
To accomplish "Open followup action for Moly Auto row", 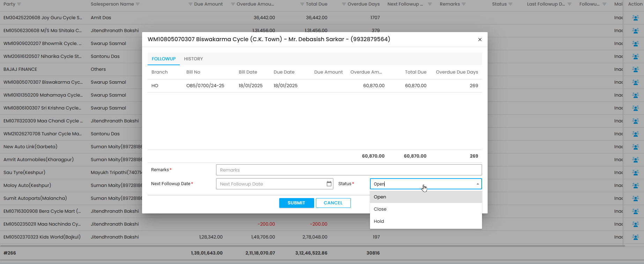I will (636, 186).
